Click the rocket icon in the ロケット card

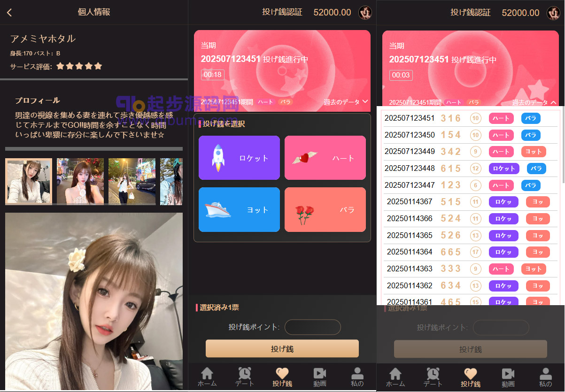pyautogui.click(x=219, y=157)
